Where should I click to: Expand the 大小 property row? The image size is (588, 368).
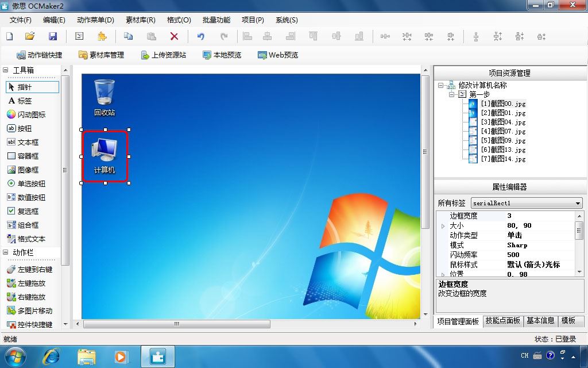pos(443,225)
